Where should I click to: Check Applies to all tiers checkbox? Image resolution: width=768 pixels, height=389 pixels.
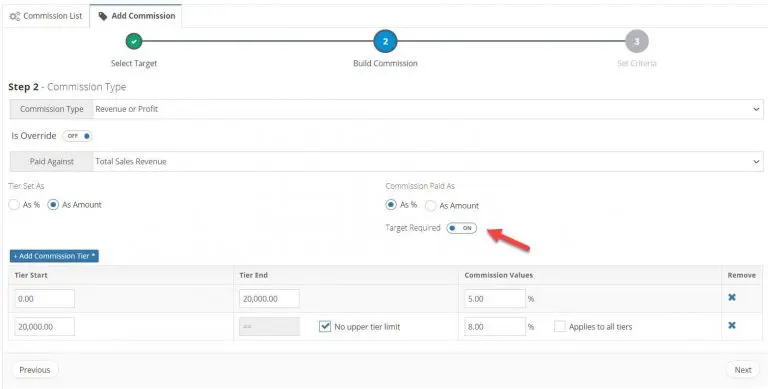click(x=560, y=326)
